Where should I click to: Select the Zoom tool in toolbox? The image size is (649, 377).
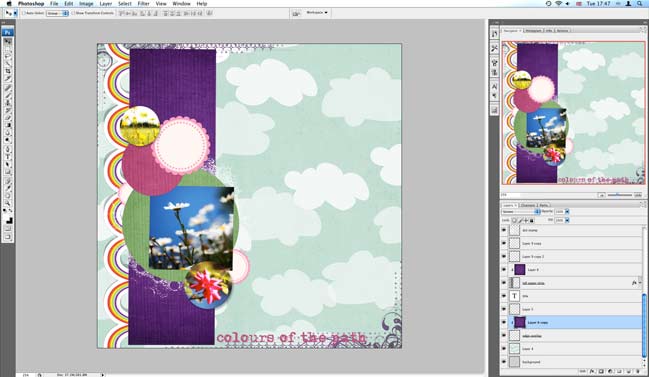(x=8, y=203)
